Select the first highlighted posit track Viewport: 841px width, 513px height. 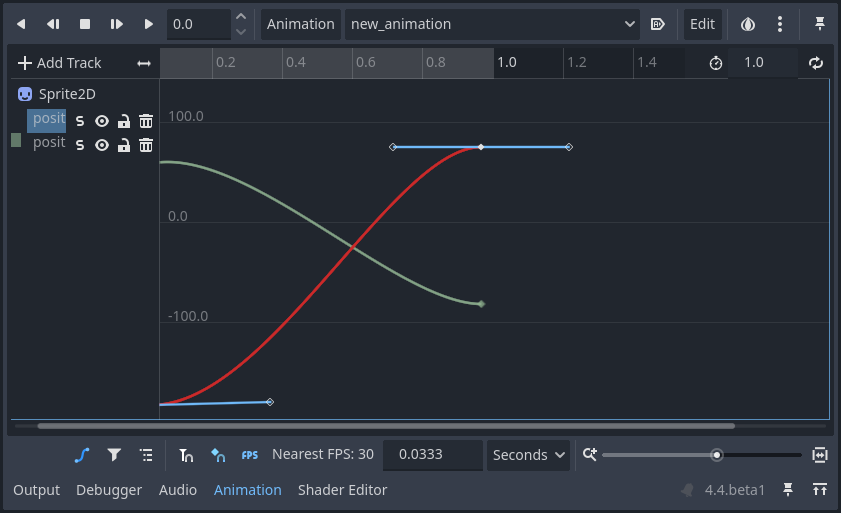pyautogui.click(x=47, y=121)
